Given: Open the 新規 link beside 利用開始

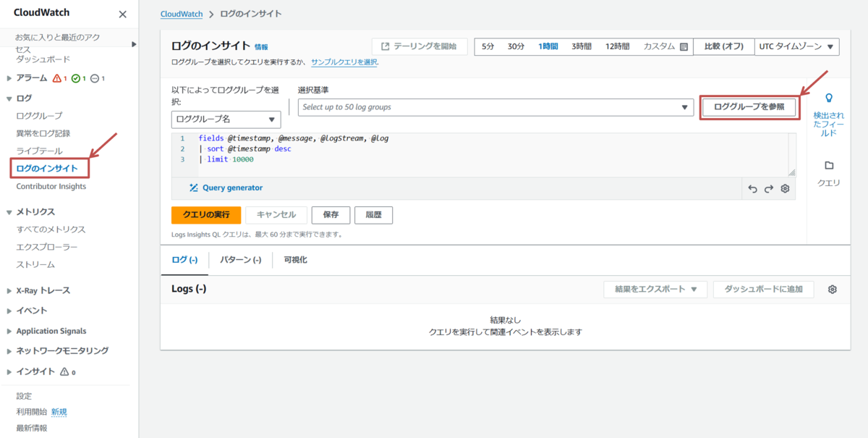Looking at the screenshot, I should [59, 412].
